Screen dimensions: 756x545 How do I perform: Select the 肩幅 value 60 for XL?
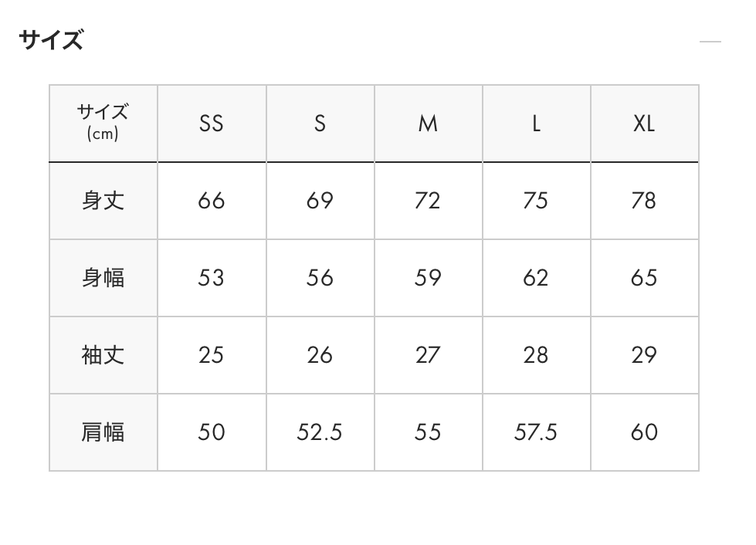pyautogui.click(x=644, y=432)
